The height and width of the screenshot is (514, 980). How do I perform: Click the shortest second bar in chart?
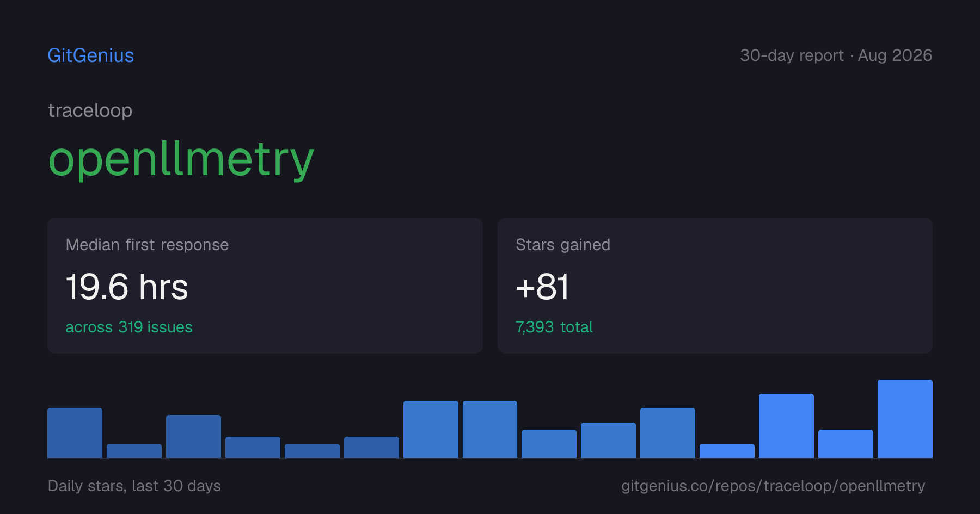(134, 451)
